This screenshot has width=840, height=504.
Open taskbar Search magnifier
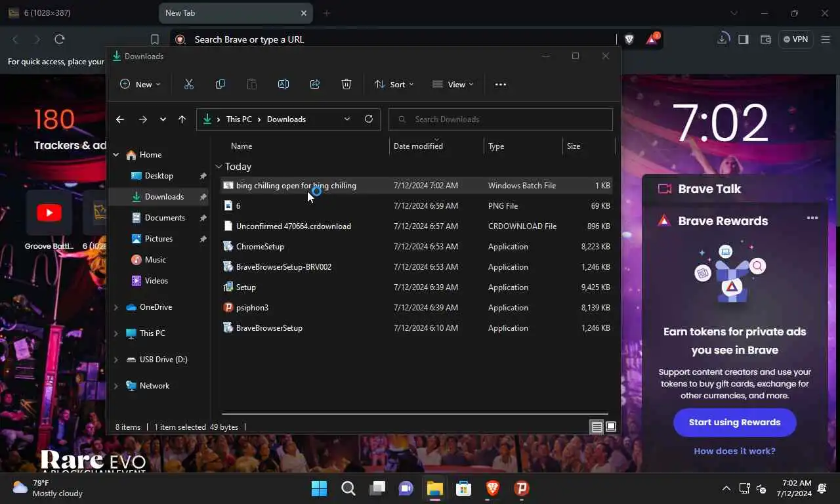coord(348,488)
